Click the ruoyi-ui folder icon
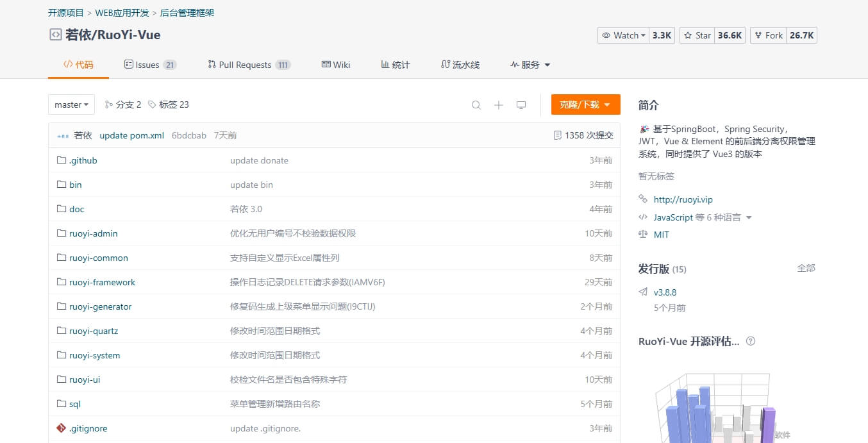Screen dimensions: 868x443 (x=62, y=380)
